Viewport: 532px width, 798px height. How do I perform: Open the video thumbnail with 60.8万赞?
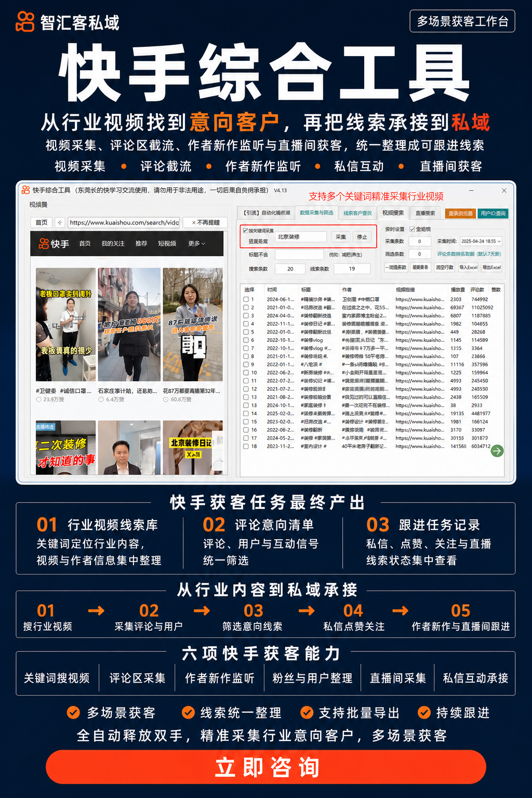click(193, 325)
